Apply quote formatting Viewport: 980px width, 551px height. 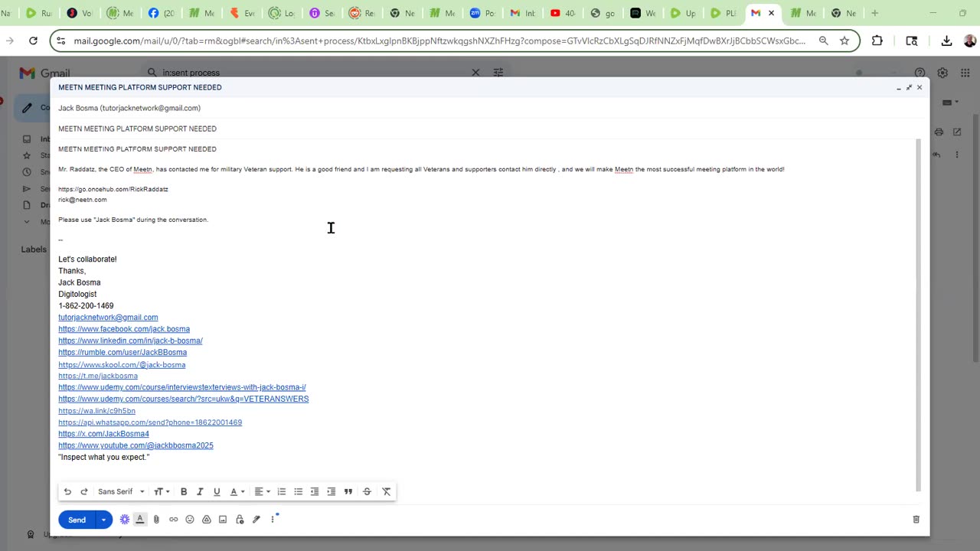(348, 491)
